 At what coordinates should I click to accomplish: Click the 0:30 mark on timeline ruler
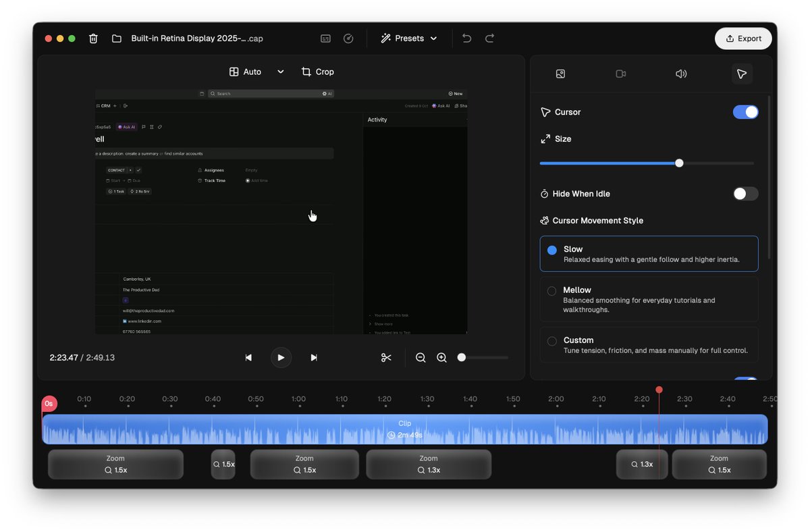coord(170,399)
